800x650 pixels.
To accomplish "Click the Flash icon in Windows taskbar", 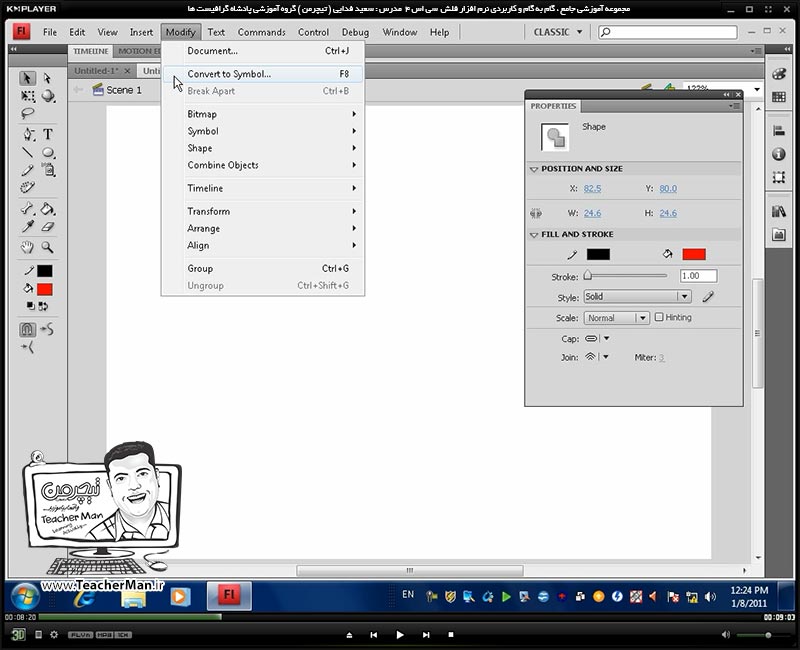I will click(229, 596).
